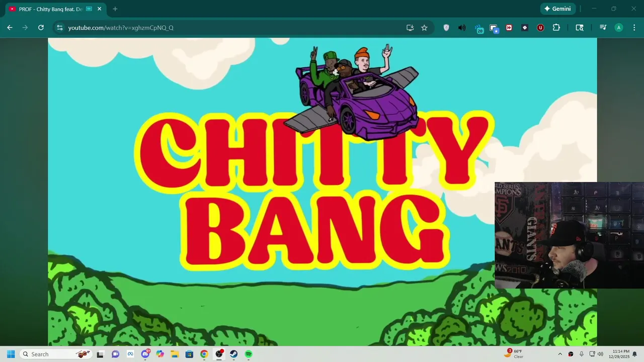Open the red fast-forward extension
644x362 pixels.
[x=509, y=28]
